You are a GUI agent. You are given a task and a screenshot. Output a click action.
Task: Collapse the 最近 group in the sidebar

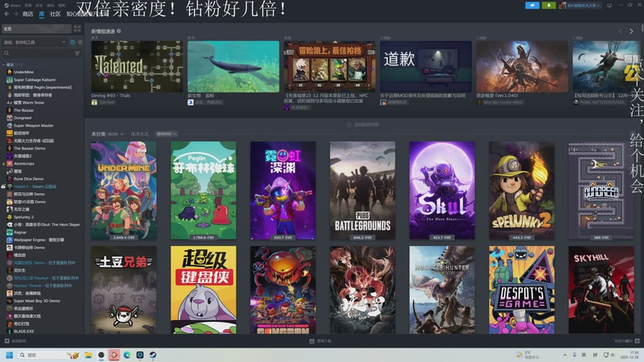[x=4, y=65]
